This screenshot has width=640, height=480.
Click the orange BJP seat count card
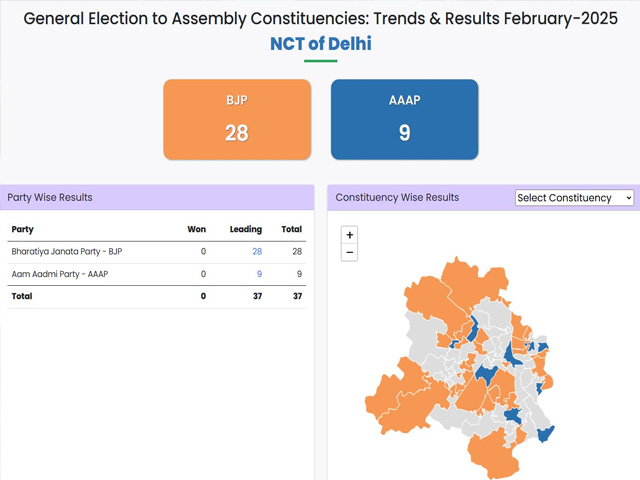pos(237,120)
